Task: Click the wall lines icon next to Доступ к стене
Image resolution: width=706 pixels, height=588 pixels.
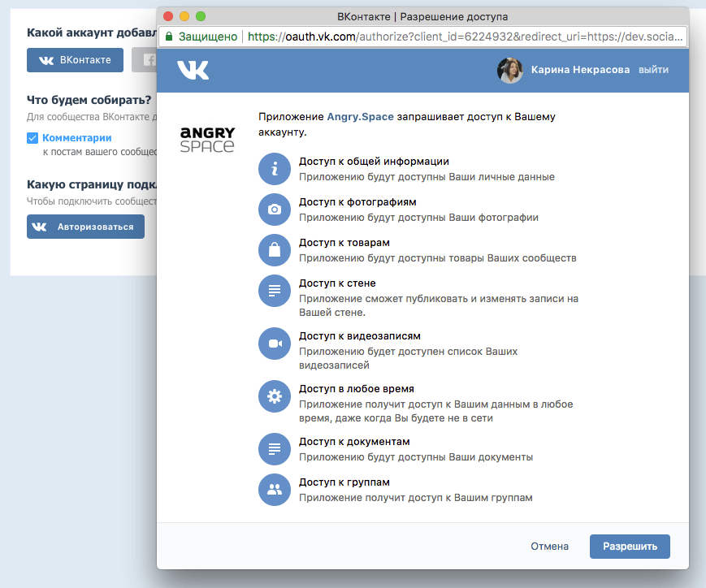Action: 275,291
